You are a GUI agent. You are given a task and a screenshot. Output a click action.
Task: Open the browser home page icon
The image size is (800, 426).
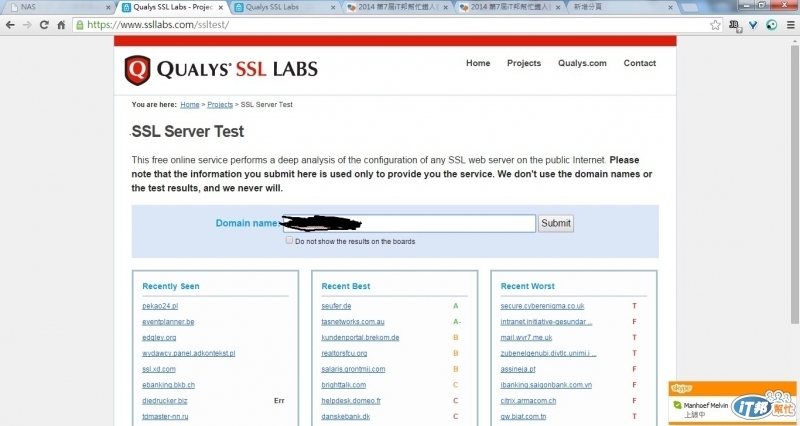pos(61,24)
